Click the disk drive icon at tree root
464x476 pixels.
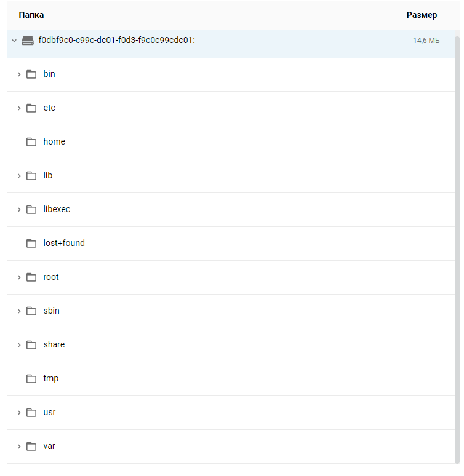[28, 41]
